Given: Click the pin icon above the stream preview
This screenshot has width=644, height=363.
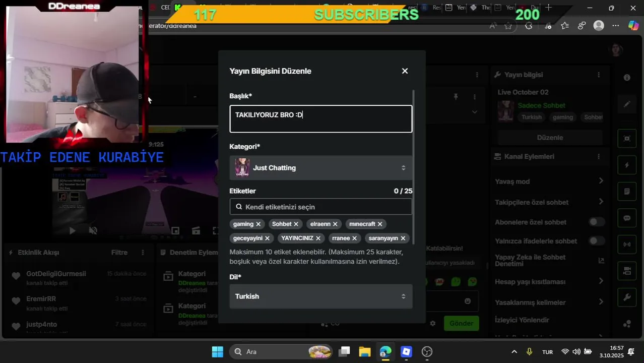Looking at the screenshot, I should [456, 97].
